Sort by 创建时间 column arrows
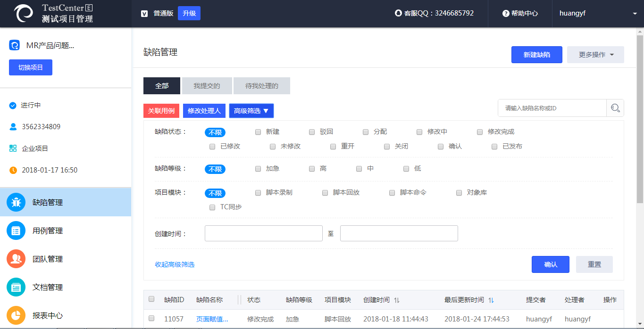 (397, 300)
